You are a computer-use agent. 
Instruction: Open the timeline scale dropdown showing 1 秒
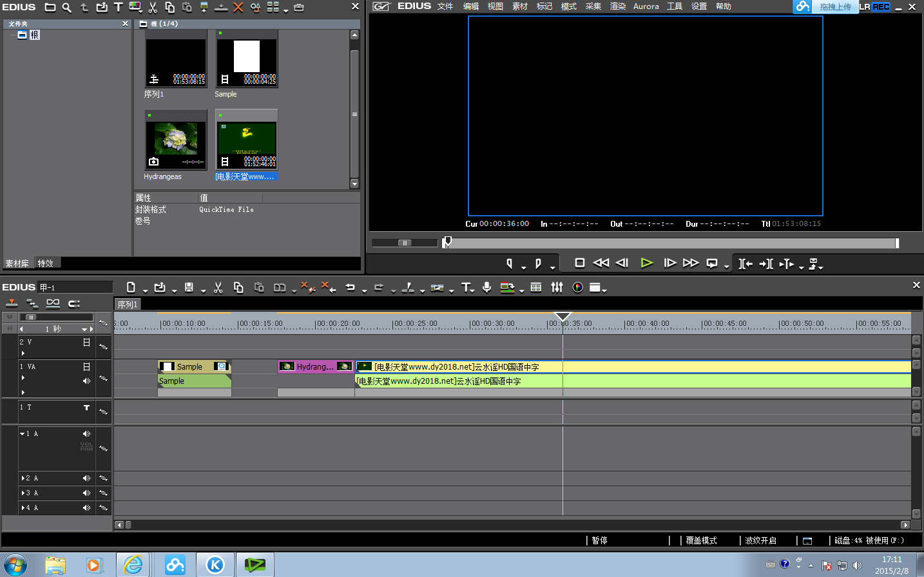click(84, 330)
